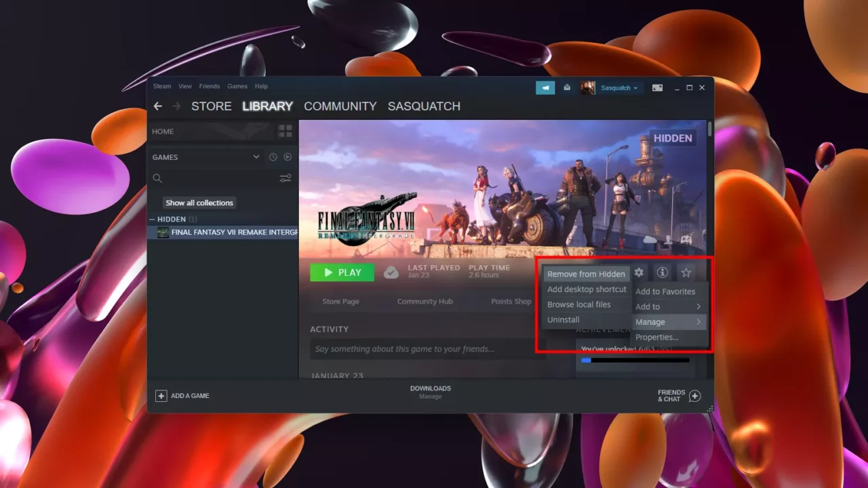Click ADD A GAME plus icon
The width and height of the screenshot is (868, 488).
click(x=161, y=396)
